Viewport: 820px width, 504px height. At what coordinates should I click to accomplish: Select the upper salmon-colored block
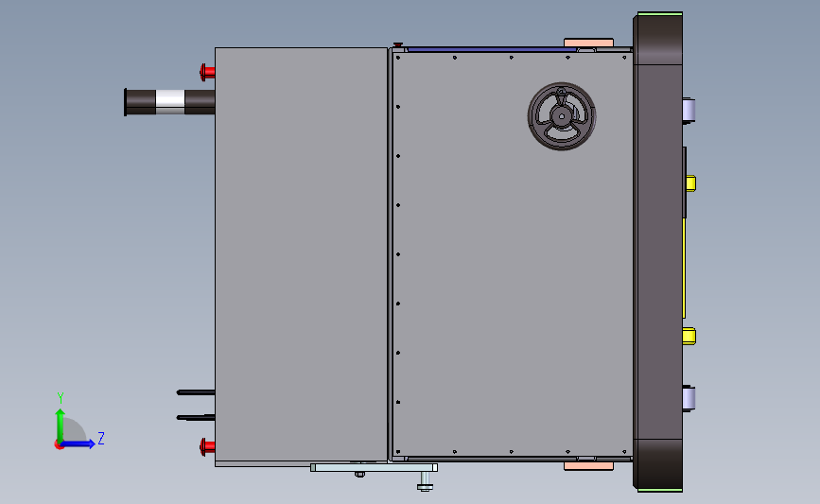tap(589, 43)
